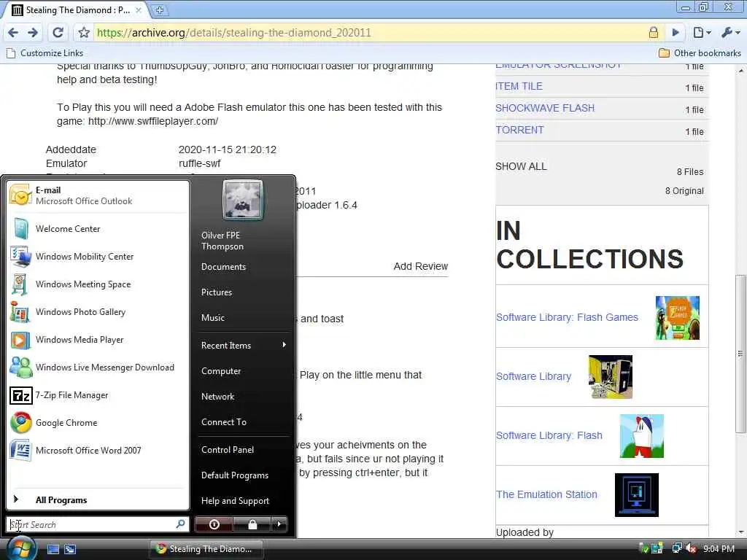This screenshot has width=747, height=560.
Task: Open The Emulation Station collection
Action: (x=546, y=494)
